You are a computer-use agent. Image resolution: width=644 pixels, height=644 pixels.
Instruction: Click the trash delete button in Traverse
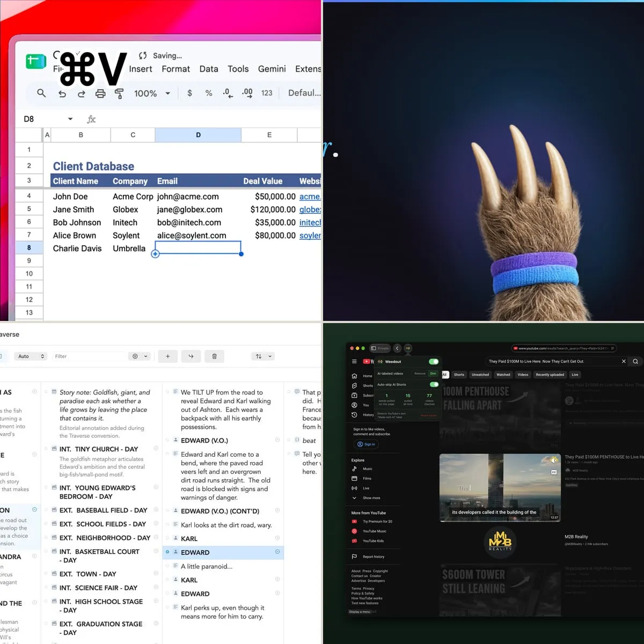pos(214,356)
